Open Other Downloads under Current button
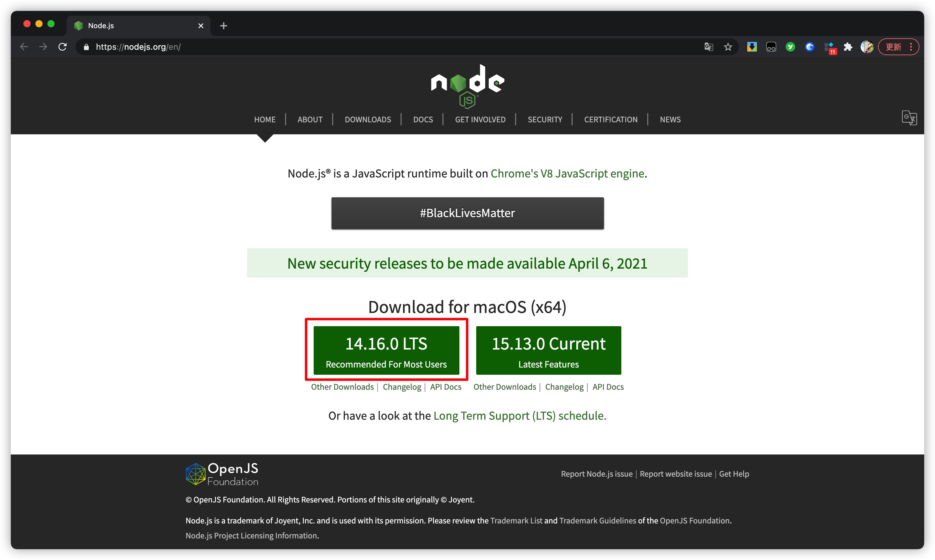Image resolution: width=935 pixels, height=560 pixels. (x=504, y=387)
